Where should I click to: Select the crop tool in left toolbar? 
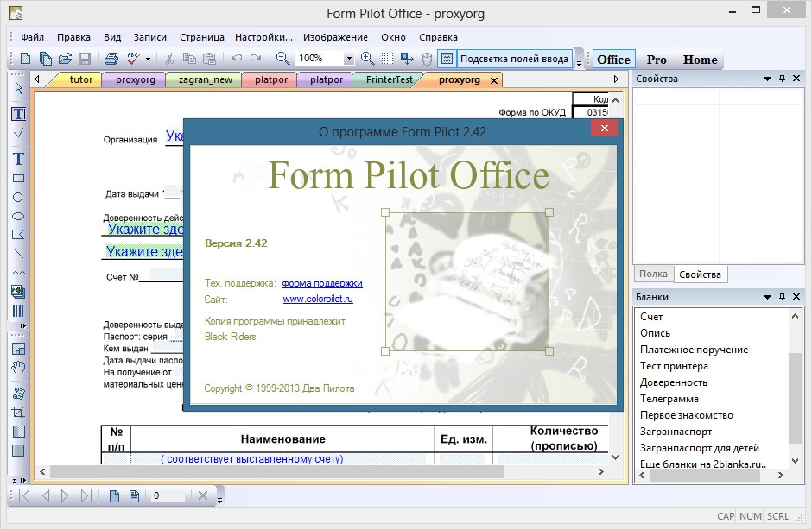(x=19, y=413)
